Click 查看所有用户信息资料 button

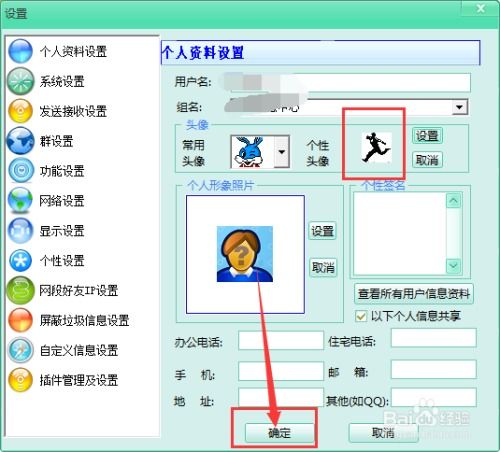click(x=414, y=294)
